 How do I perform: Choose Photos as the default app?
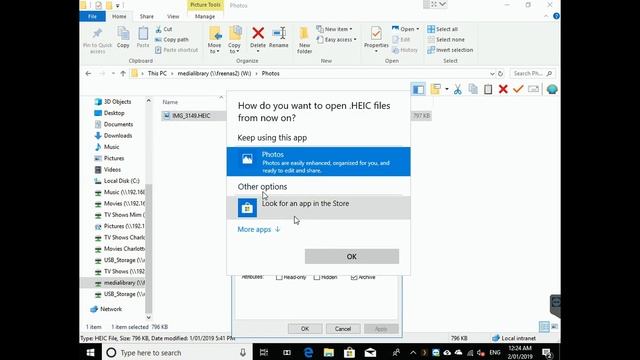tap(318, 162)
